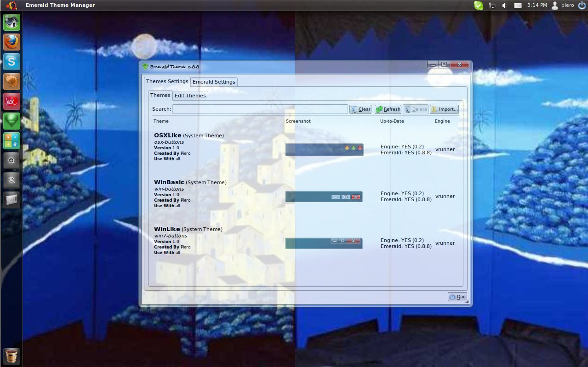Sort by the Up-to-Date column header
Image resolution: width=588 pixels, height=367 pixels.
point(392,121)
